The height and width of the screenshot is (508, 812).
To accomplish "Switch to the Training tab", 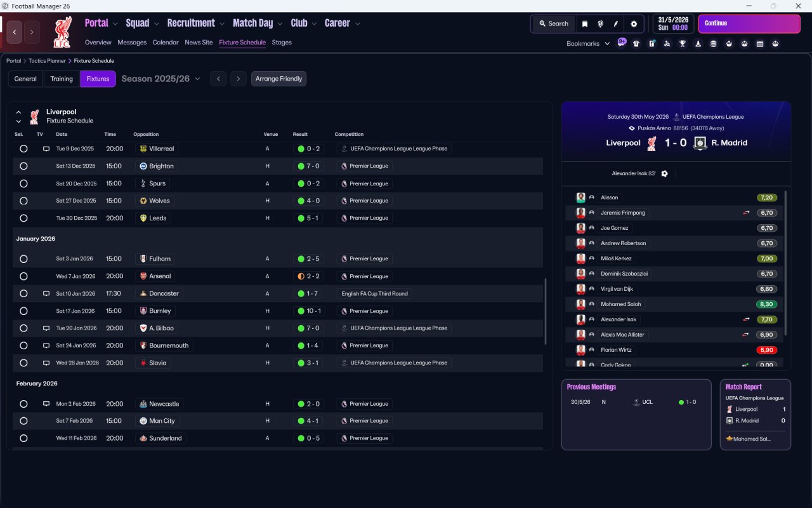I will pyautogui.click(x=62, y=79).
